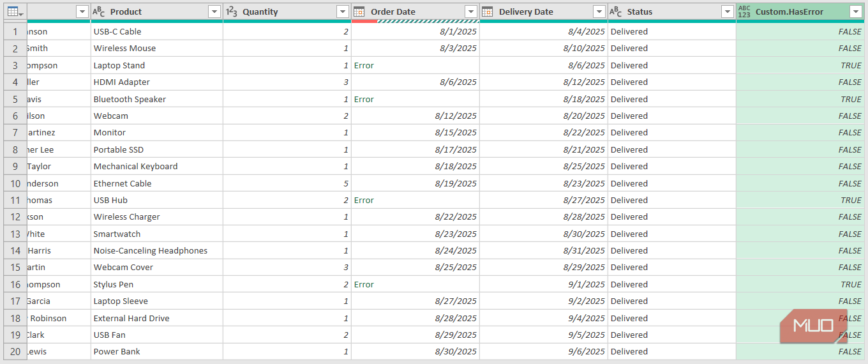The width and height of the screenshot is (868, 364).
Task: Click the 8/18/2025 delivery date cell
Action: coord(544,99)
